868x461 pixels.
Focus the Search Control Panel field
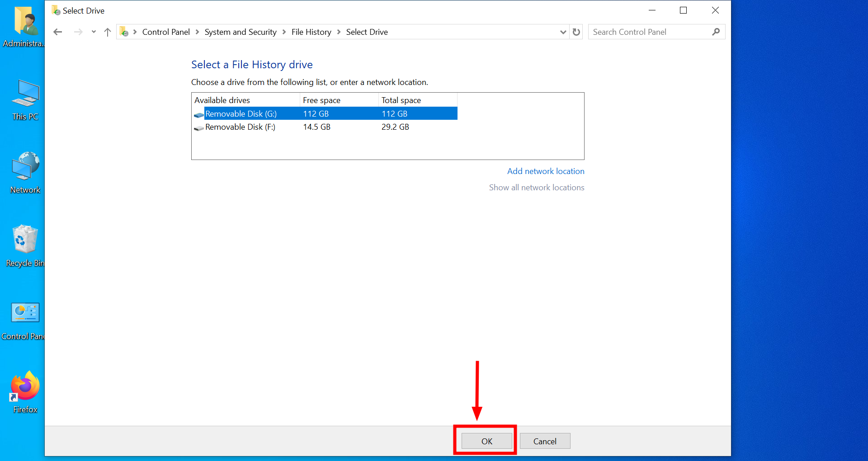[x=650, y=32]
